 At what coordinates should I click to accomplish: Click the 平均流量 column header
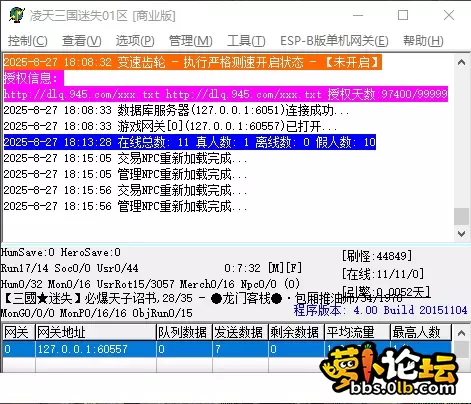pos(357,332)
